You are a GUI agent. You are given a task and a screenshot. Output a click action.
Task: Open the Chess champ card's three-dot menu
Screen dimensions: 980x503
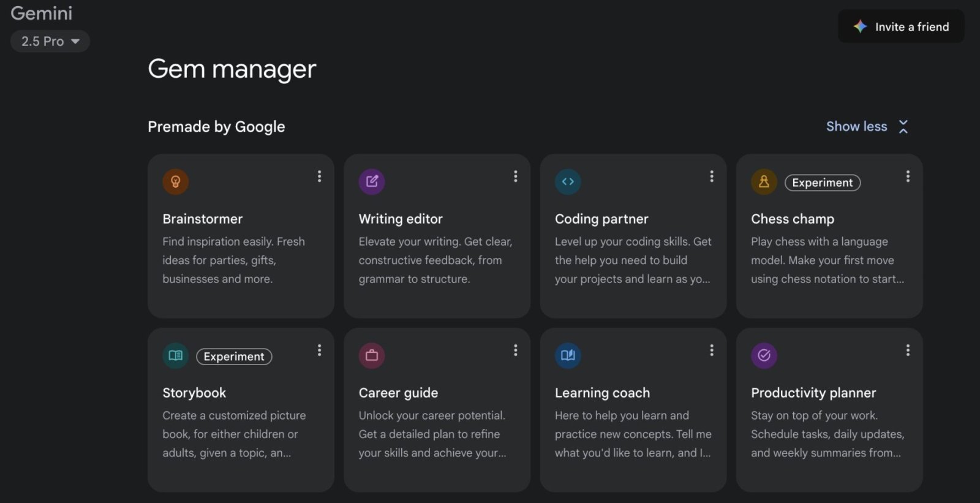[908, 176]
